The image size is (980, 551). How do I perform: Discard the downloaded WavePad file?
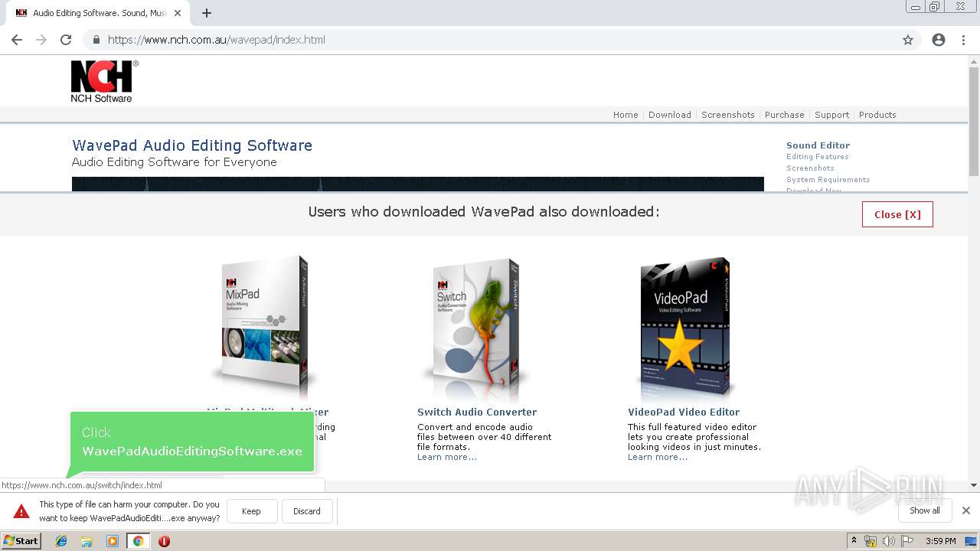(307, 511)
